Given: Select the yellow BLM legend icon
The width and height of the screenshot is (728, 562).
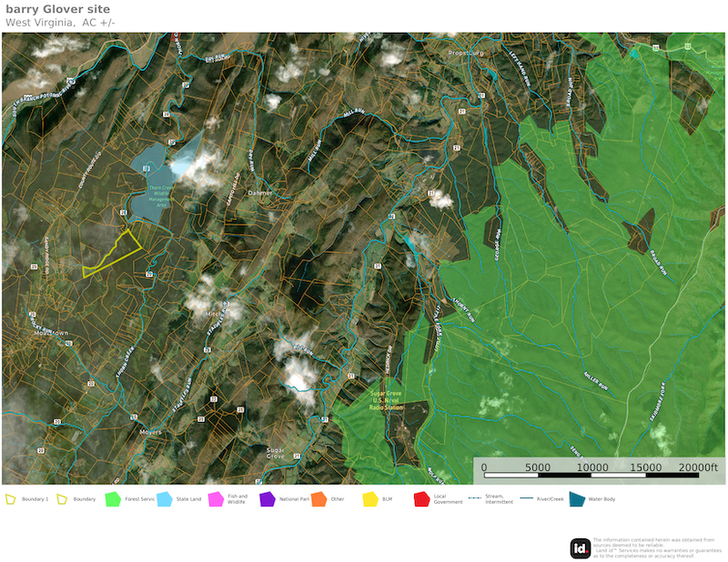Looking at the screenshot, I should (x=369, y=499).
